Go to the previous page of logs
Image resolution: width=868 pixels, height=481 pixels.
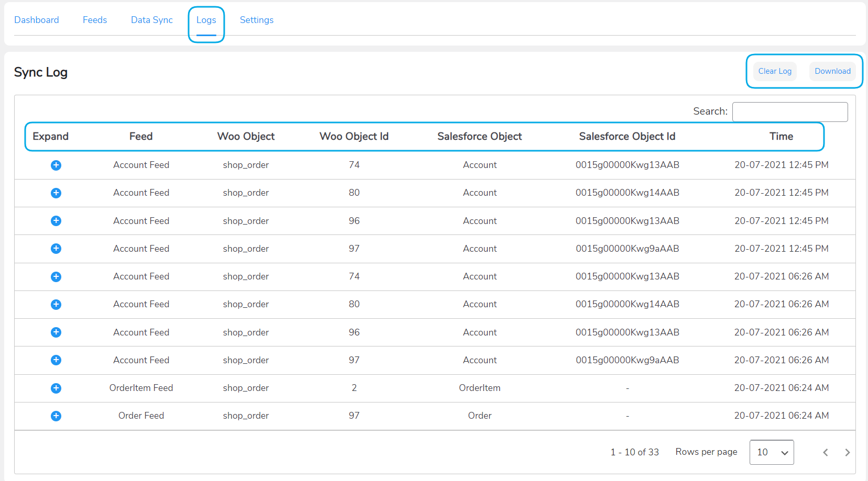pos(826,452)
